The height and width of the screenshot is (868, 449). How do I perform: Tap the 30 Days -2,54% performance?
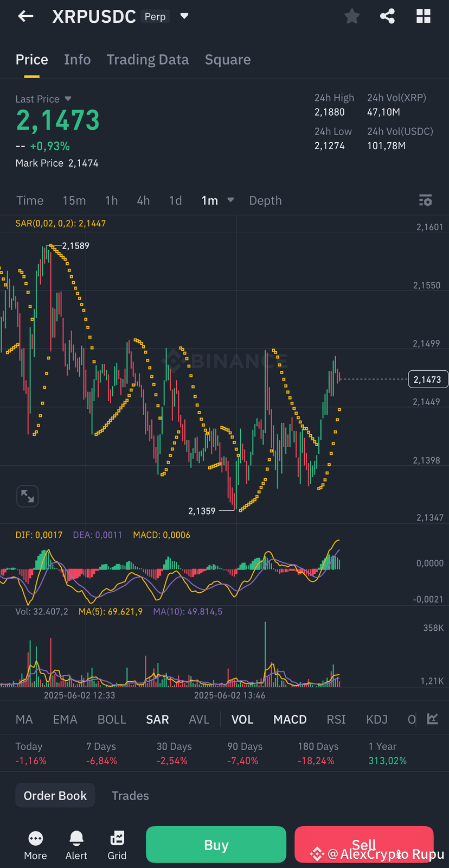pos(174,753)
